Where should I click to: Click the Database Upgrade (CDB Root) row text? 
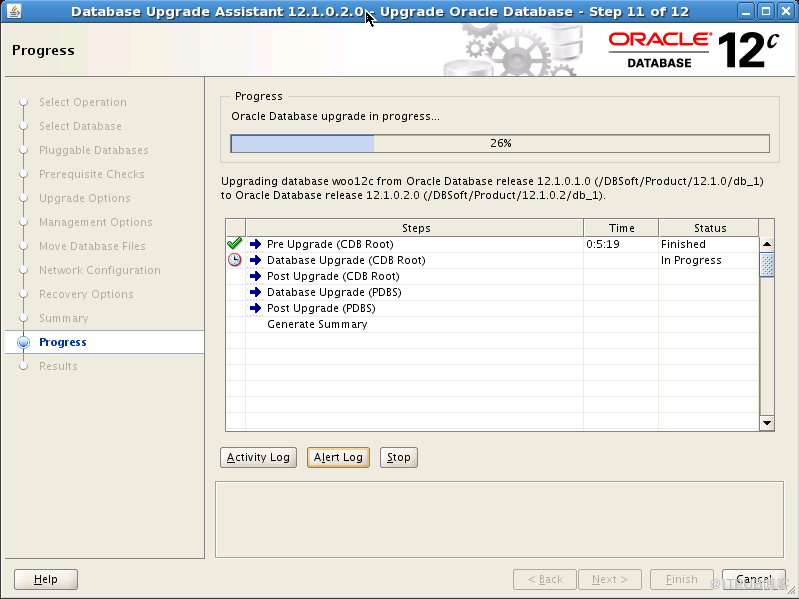click(x=346, y=260)
